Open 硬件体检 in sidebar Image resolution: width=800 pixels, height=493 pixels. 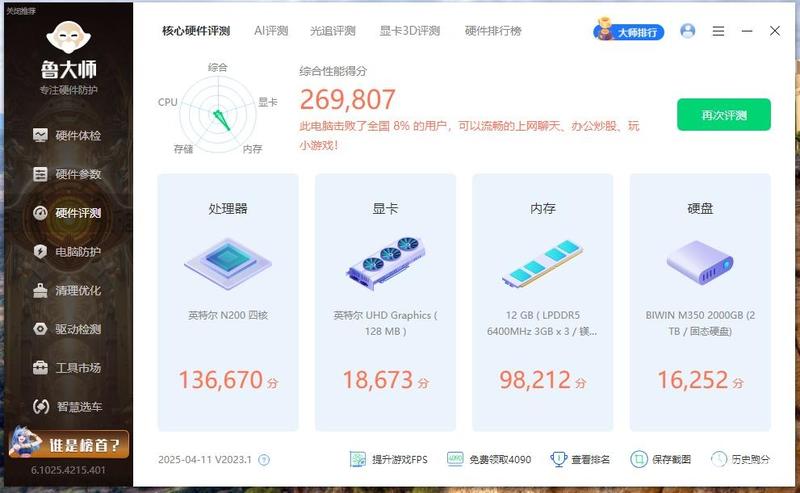[67, 135]
